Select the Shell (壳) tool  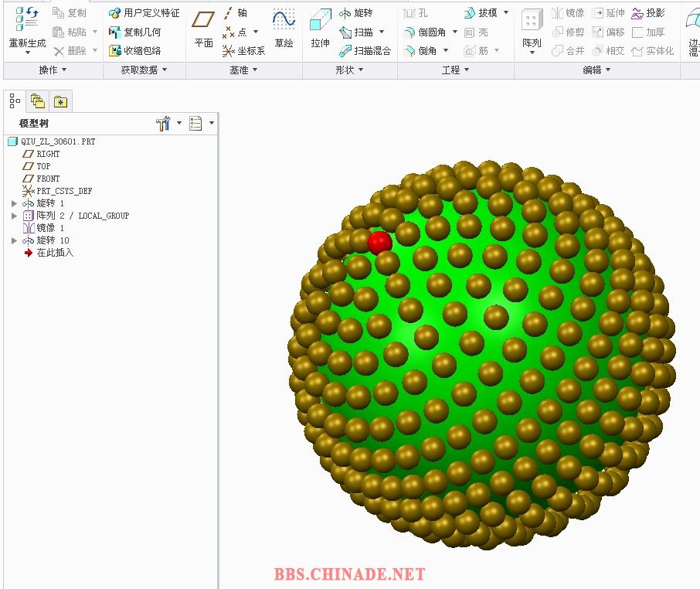[x=477, y=32]
